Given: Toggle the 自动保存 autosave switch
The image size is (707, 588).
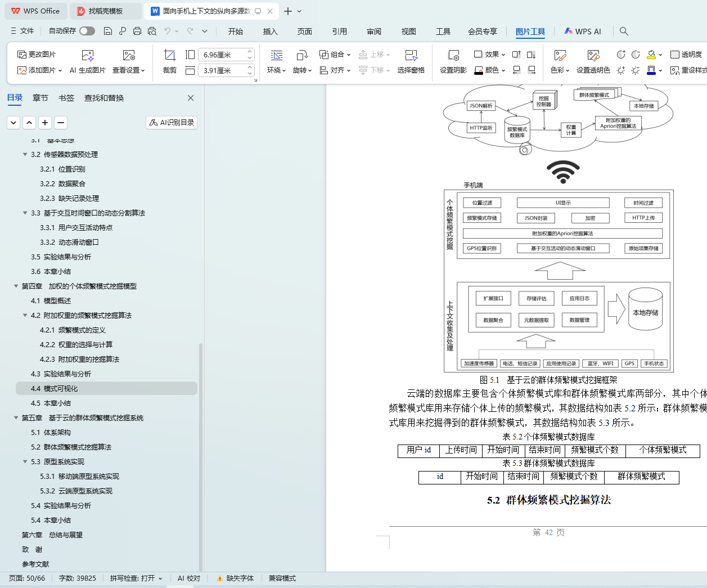Looking at the screenshot, I should click(x=87, y=32).
